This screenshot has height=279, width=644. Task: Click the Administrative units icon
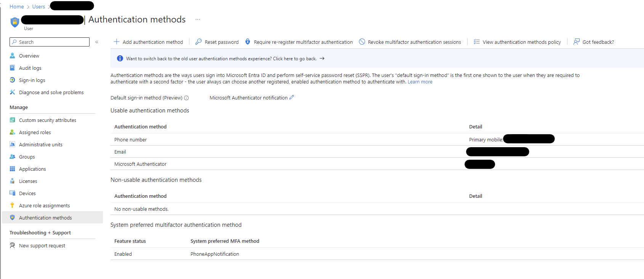coord(13,144)
